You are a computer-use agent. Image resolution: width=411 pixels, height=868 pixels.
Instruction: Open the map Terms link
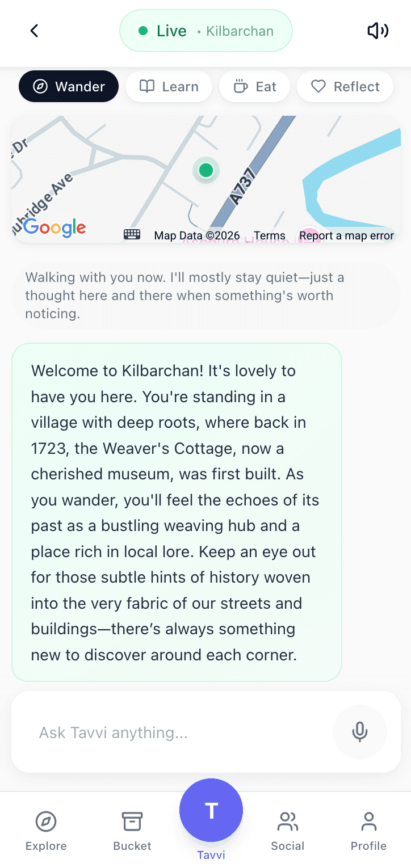(x=270, y=235)
